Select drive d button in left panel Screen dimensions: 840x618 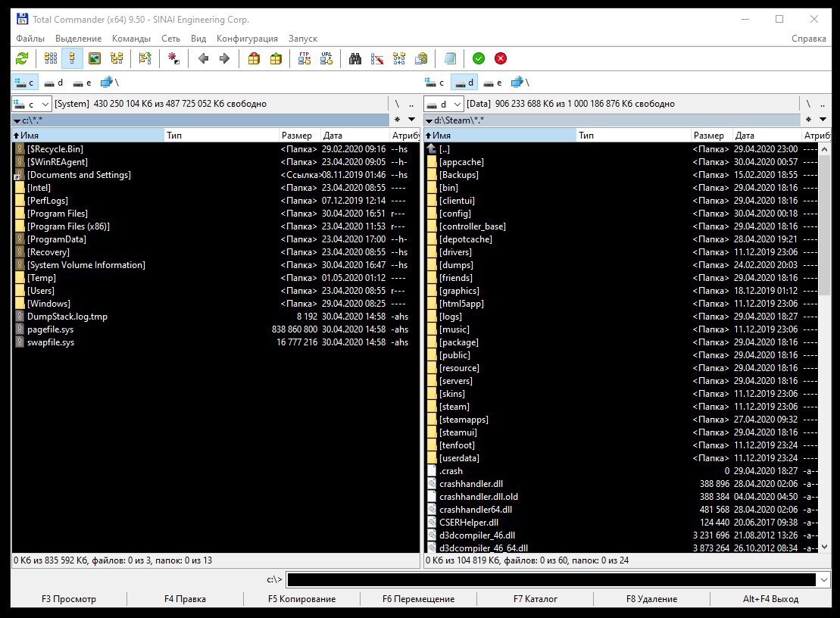(x=54, y=83)
